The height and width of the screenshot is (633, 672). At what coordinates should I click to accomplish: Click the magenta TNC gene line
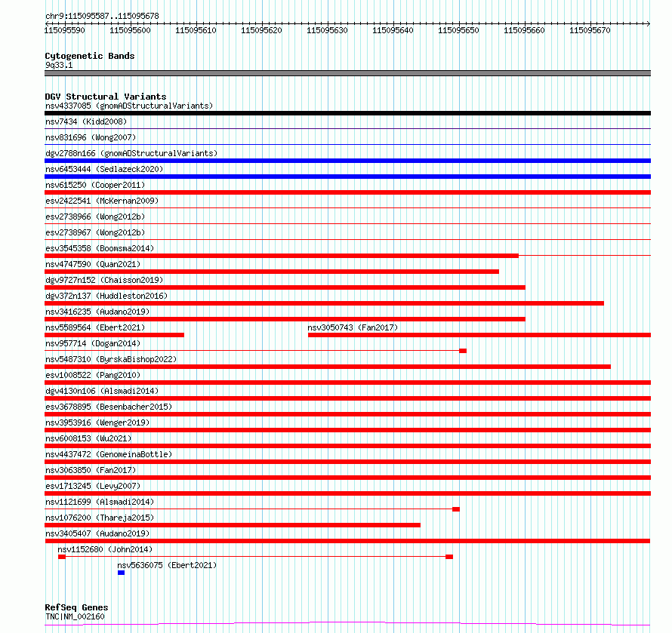347,624
